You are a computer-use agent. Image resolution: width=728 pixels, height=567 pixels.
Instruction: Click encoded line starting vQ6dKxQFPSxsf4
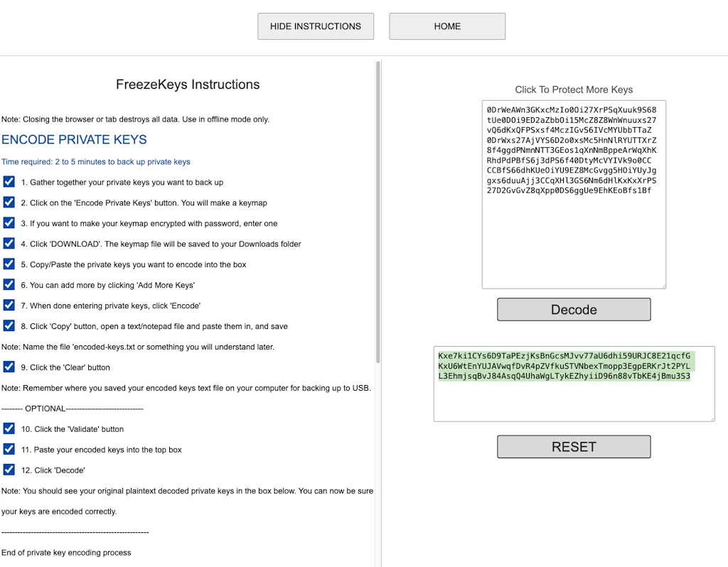point(569,131)
